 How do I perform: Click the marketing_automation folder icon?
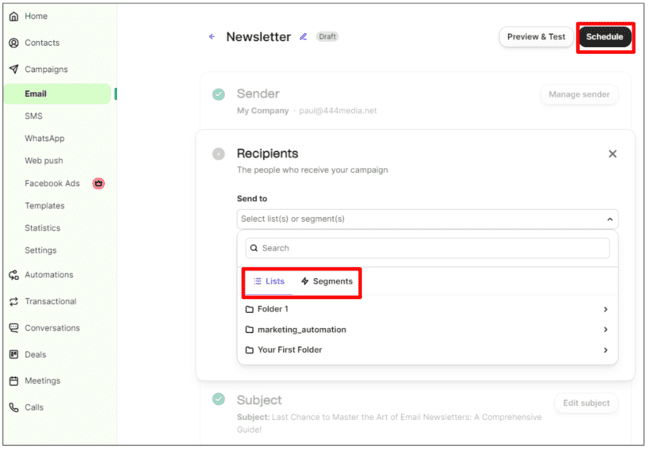[249, 330]
